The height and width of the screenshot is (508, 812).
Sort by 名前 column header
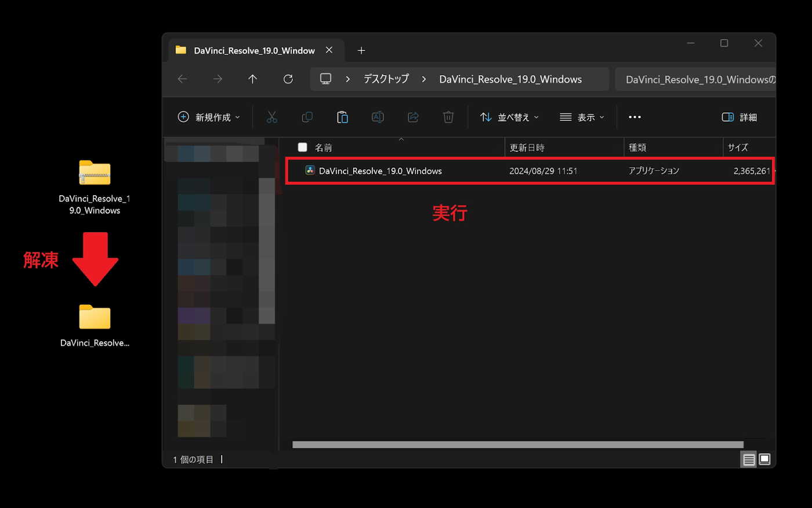point(324,147)
